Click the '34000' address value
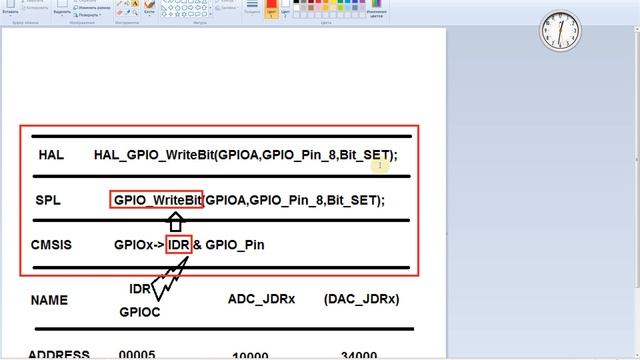Image resolution: width=640 pixels, height=360 pixels. 359,356
